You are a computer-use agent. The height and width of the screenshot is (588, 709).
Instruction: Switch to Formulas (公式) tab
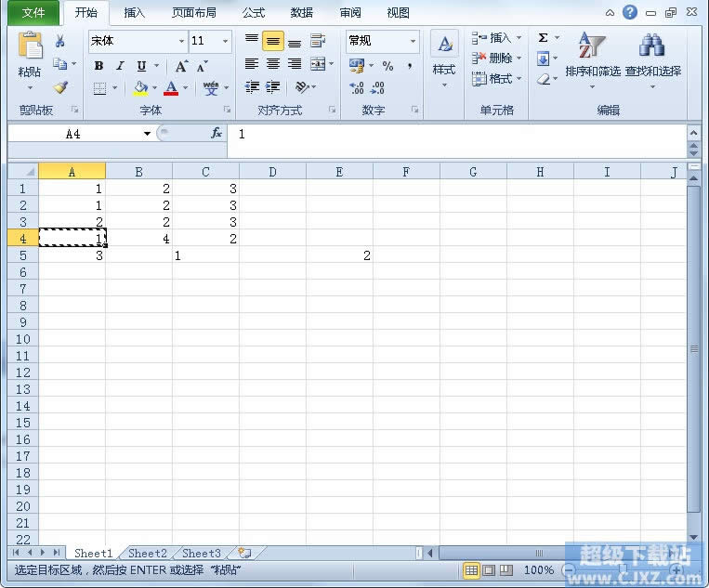click(x=253, y=13)
